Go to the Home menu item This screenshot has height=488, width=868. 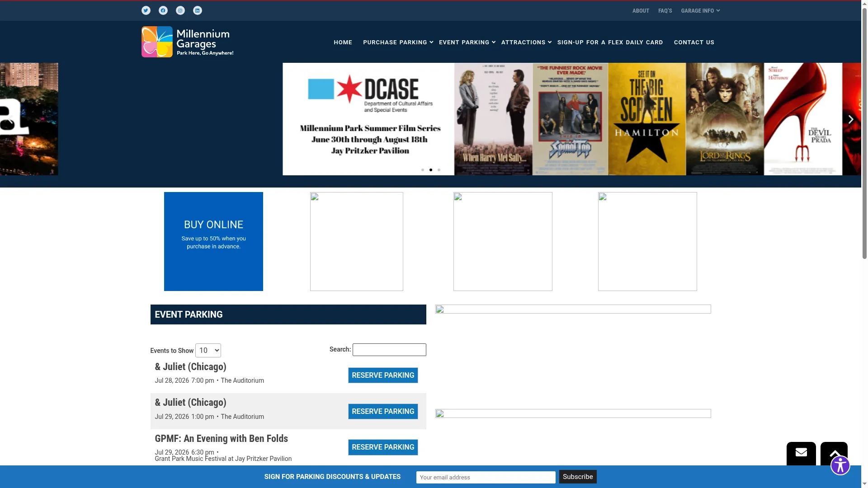(x=343, y=42)
